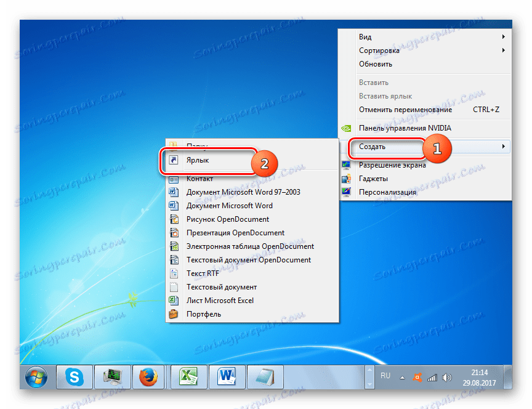
Task: Click the network signal tray icon
Action: click(x=432, y=378)
